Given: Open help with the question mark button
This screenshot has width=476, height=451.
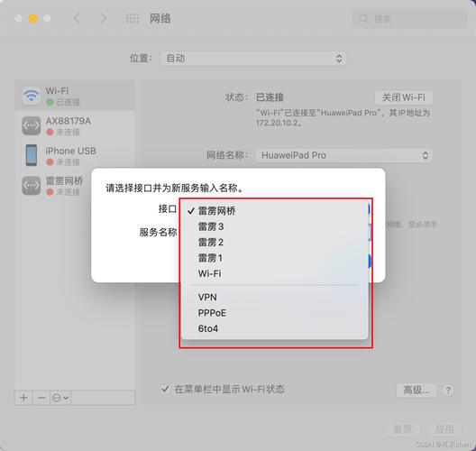Looking at the screenshot, I should click(x=448, y=391).
